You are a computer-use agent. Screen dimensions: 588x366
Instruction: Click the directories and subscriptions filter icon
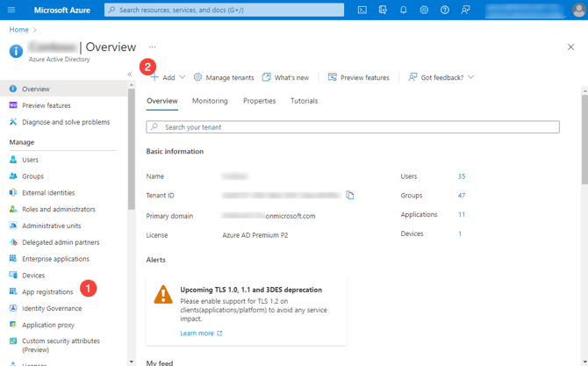[383, 10]
